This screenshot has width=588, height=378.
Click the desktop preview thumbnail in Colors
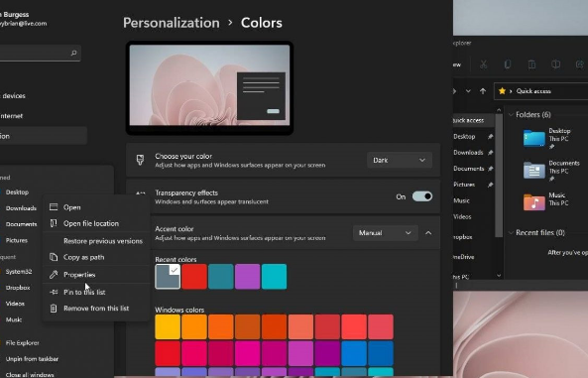pyautogui.click(x=209, y=87)
